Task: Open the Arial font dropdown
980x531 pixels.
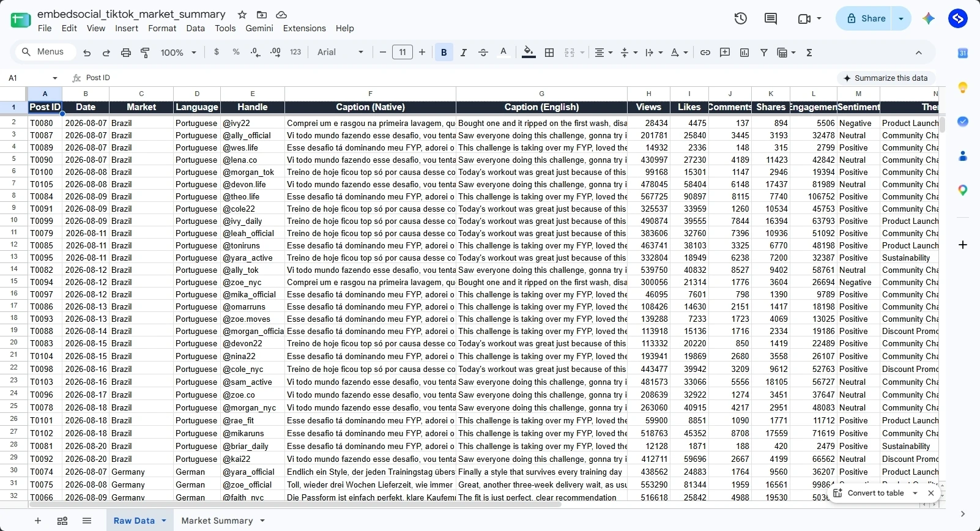Action: pos(340,53)
